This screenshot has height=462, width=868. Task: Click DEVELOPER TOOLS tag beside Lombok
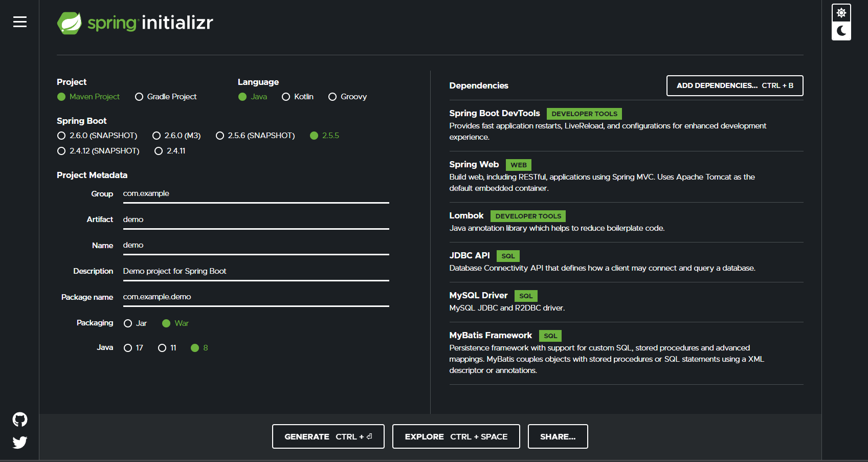click(528, 216)
